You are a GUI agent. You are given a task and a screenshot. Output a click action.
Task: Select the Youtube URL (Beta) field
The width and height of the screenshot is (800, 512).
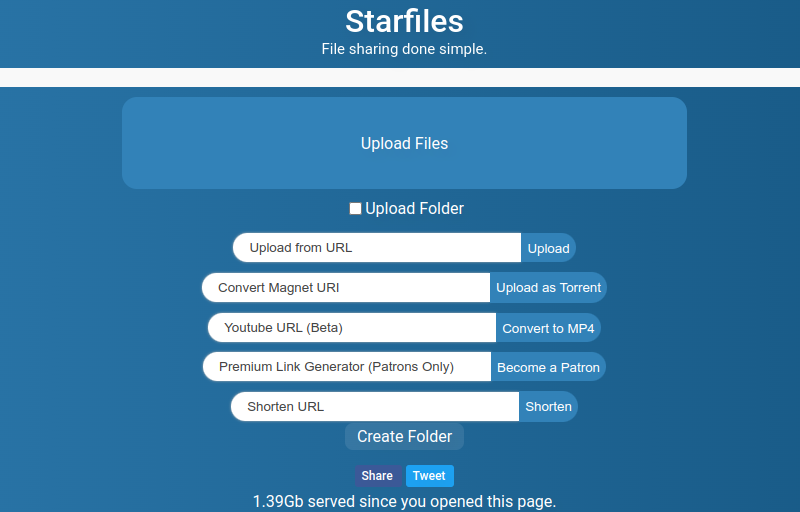[352, 328]
